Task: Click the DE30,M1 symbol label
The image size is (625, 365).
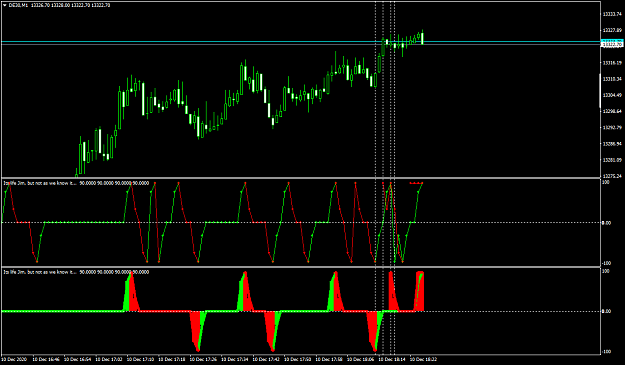Action: click(18, 6)
